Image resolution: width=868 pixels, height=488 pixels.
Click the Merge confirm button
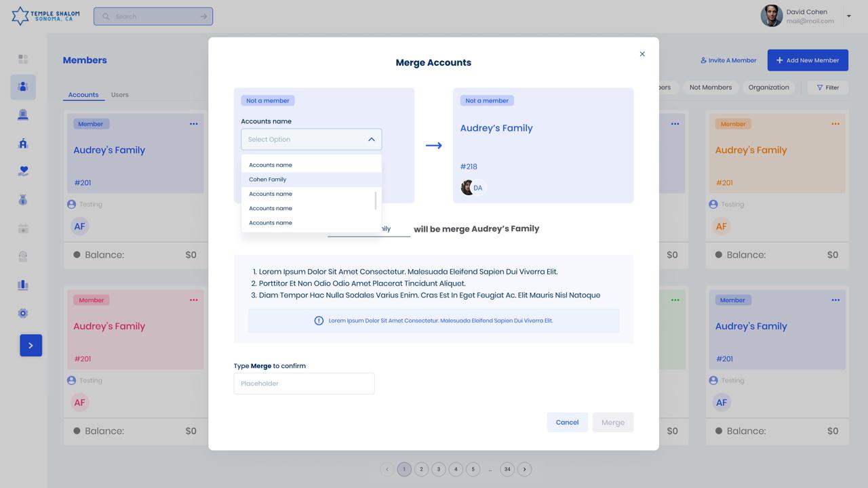click(x=613, y=422)
